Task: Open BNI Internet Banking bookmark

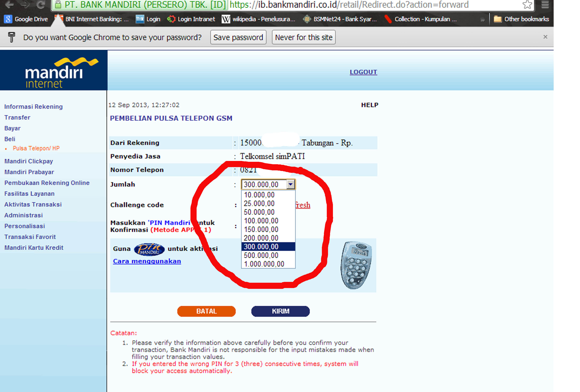Action: coord(92,19)
